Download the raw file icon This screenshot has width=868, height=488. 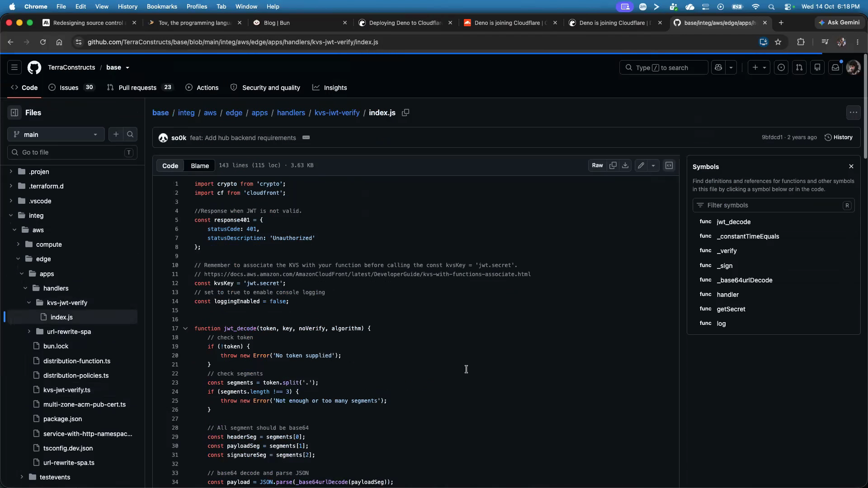pos(625,166)
